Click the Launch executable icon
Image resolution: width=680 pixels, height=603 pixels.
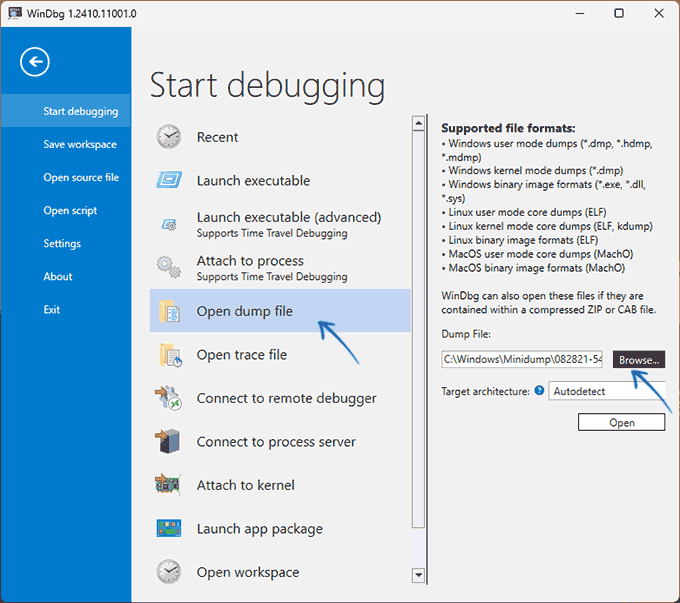point(169,180)
